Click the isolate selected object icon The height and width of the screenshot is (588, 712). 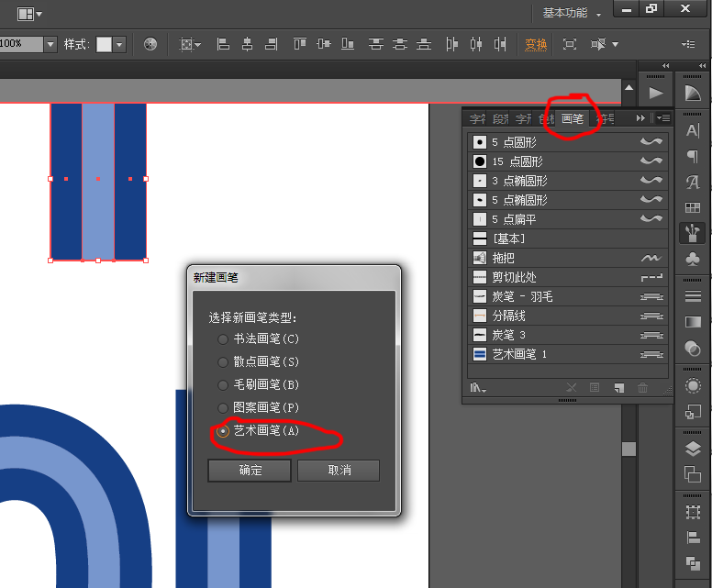click(570, 44)
